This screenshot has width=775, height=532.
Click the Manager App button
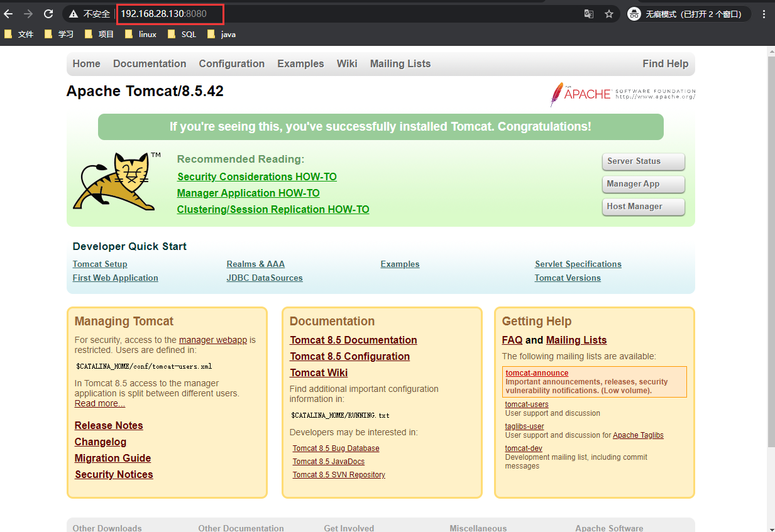point(643,184)
